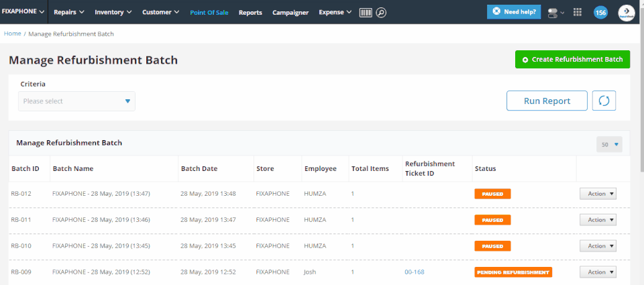Click the toggle switches icon in navbar
This screenshot has height=285, width=644.
click(x=553, y=12)
